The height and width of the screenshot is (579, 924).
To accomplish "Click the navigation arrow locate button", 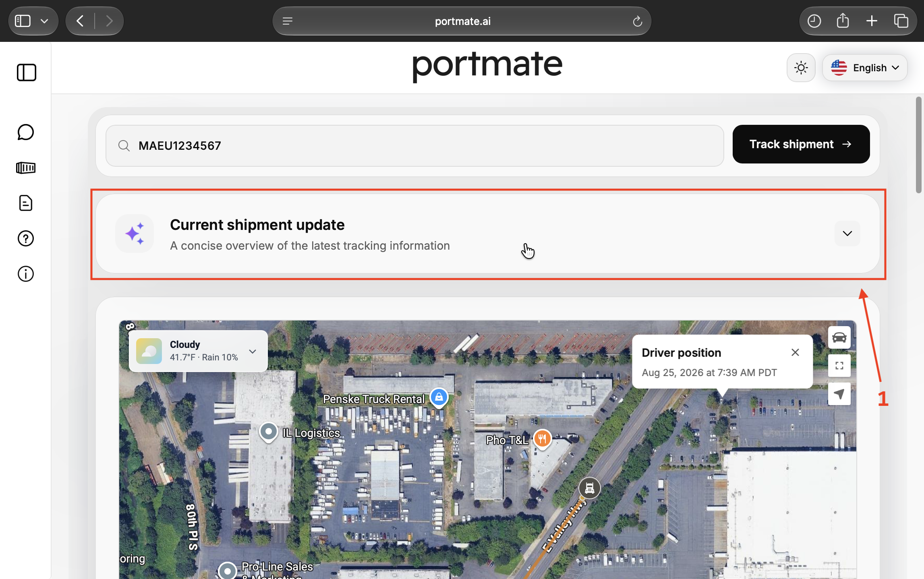I will click(x=839, y=394).
